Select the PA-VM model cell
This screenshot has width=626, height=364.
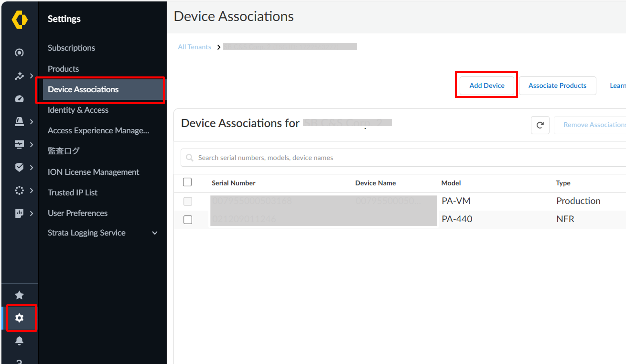(456, 201)
